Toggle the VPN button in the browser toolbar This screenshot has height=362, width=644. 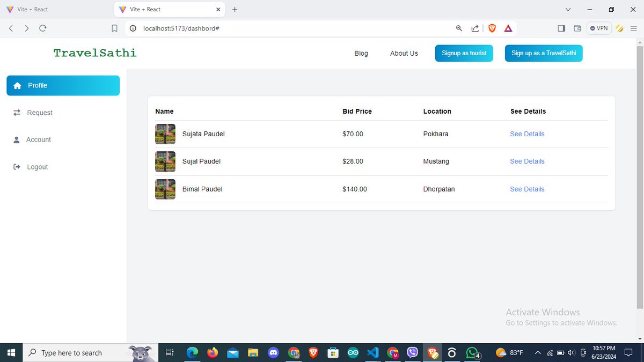[598, 28]
